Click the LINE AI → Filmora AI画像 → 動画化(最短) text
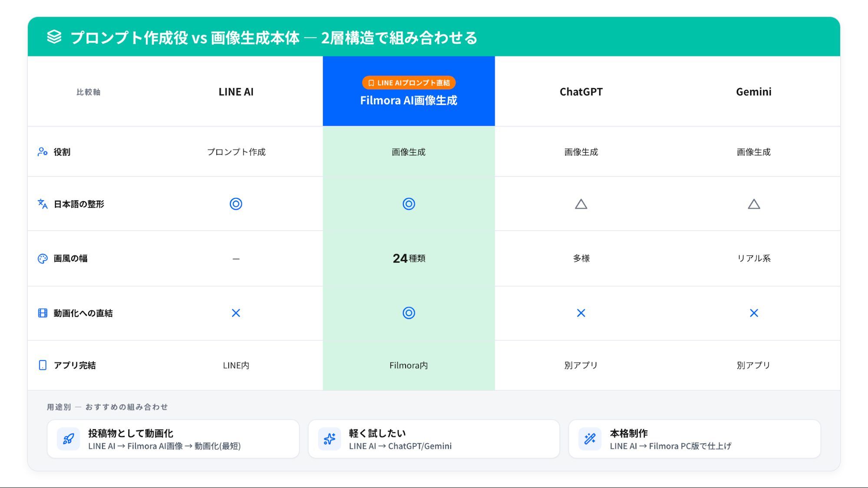The height and width of the screenshot is (488, 868). point(164,446)
